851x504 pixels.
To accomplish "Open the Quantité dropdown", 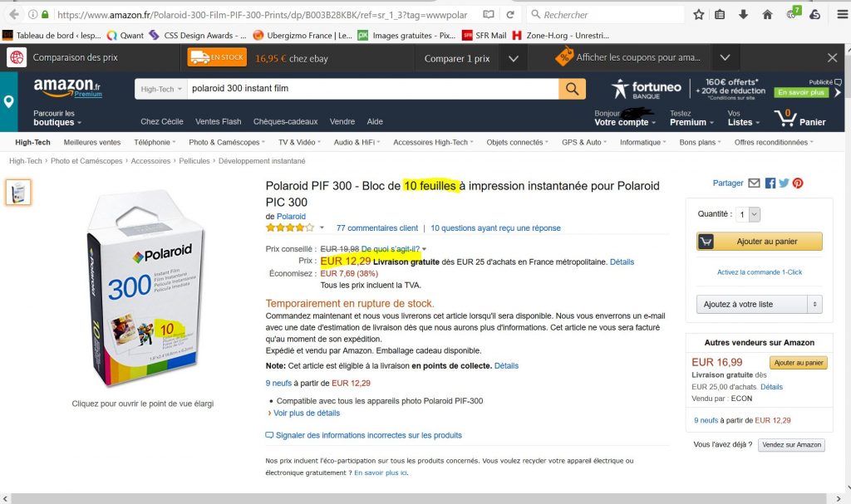I will pyautogui.click(x=748, y=214).
